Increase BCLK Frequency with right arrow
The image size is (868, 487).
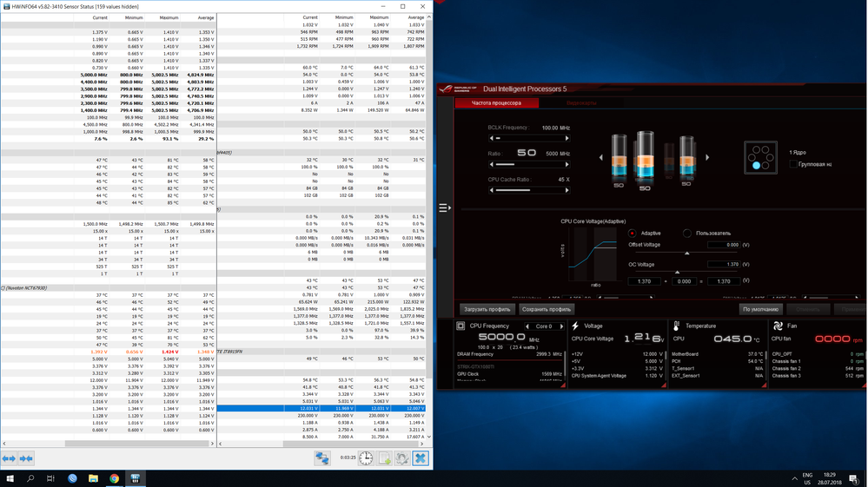click(567, 138)
